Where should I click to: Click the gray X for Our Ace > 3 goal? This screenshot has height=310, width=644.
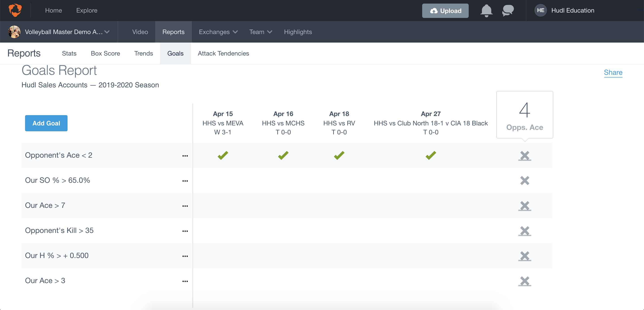525,281
